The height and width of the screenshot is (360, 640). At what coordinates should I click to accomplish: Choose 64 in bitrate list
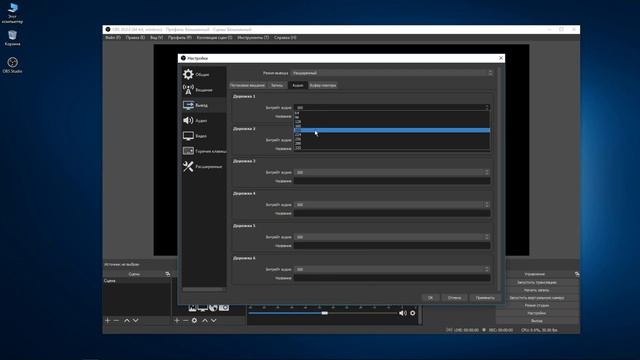(392, 113)
